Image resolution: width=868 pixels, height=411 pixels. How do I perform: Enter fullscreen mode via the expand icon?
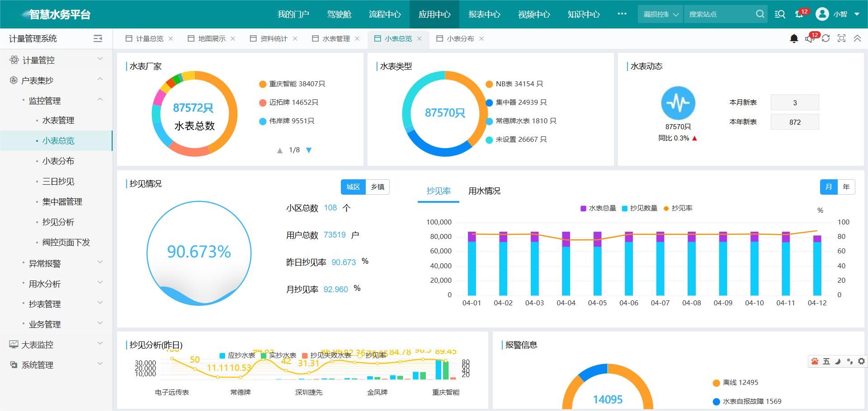[x=841, y=39]
